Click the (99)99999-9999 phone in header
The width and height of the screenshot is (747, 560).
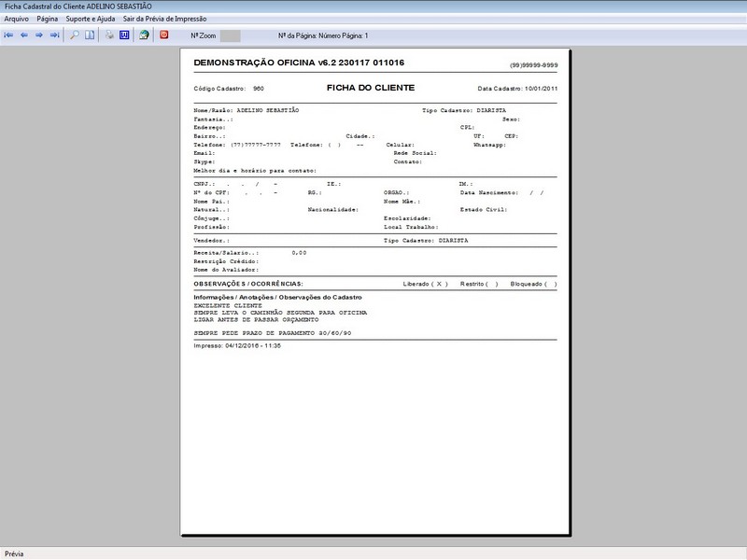[x=533, y=65]
